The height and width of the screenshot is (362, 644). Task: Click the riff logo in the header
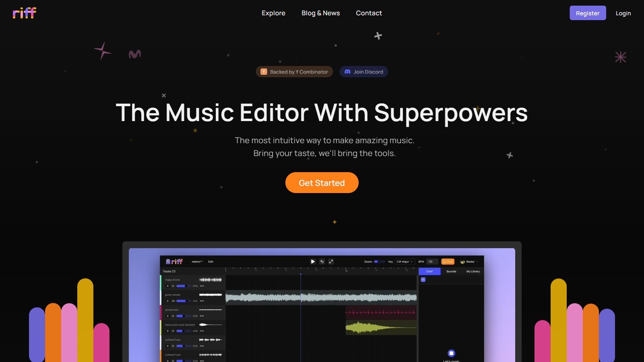tap(24, 13)
